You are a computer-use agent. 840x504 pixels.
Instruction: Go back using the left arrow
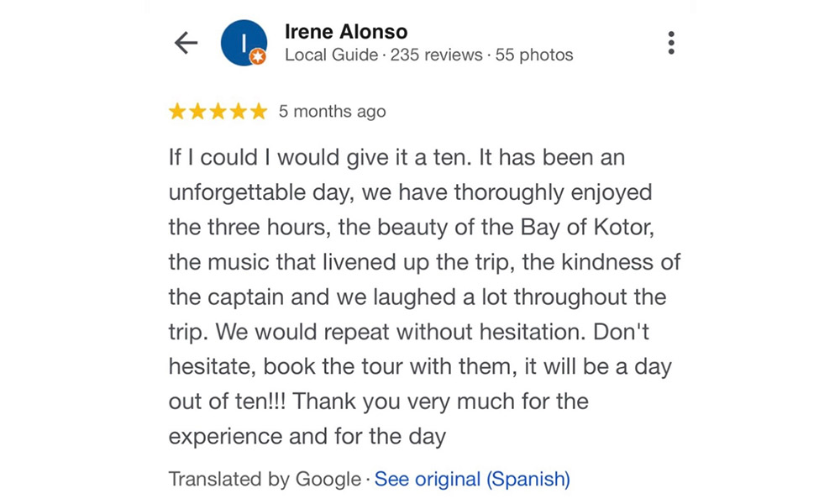186,43
